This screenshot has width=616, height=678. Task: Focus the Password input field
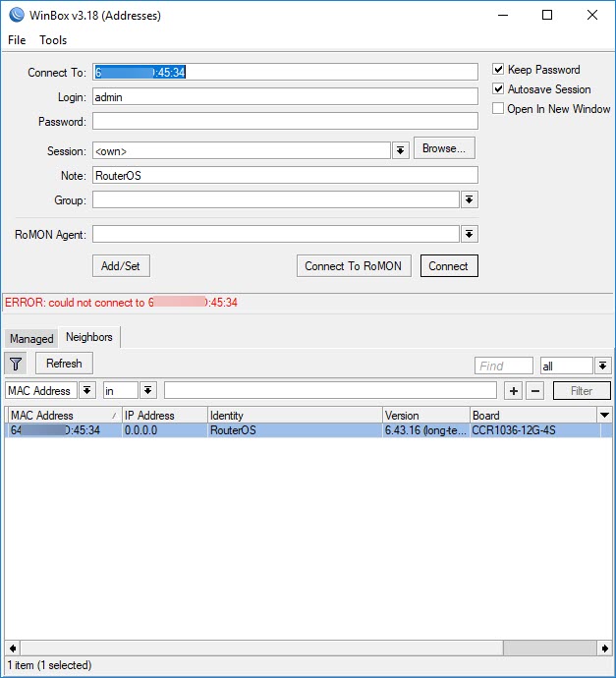pyautogui.click(x=285, y=121)
